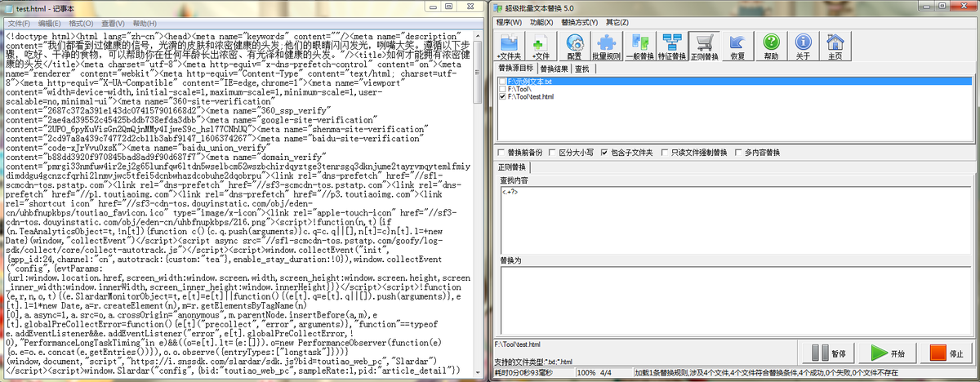The height and width of the screenshot is (382, 980).
Task: Uncheck the F:\Tool\test.html checkbox
Action: point(501,96)
